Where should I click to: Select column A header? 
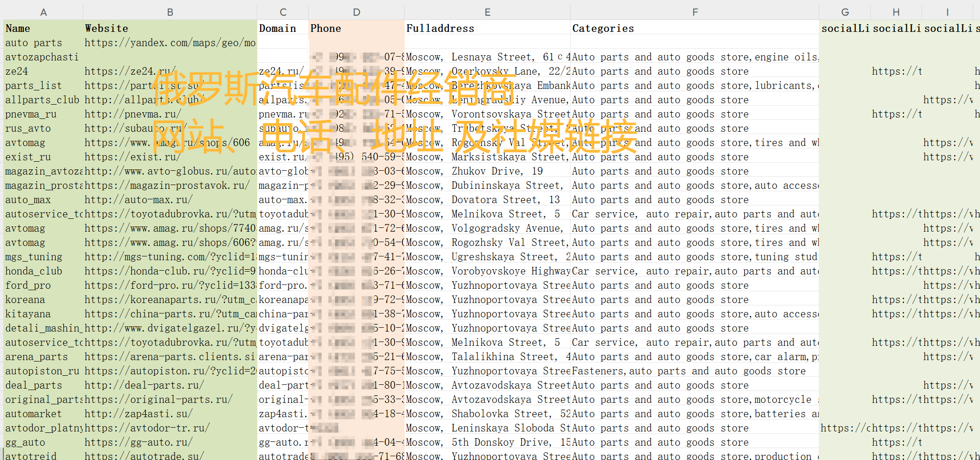pos(43,12)
